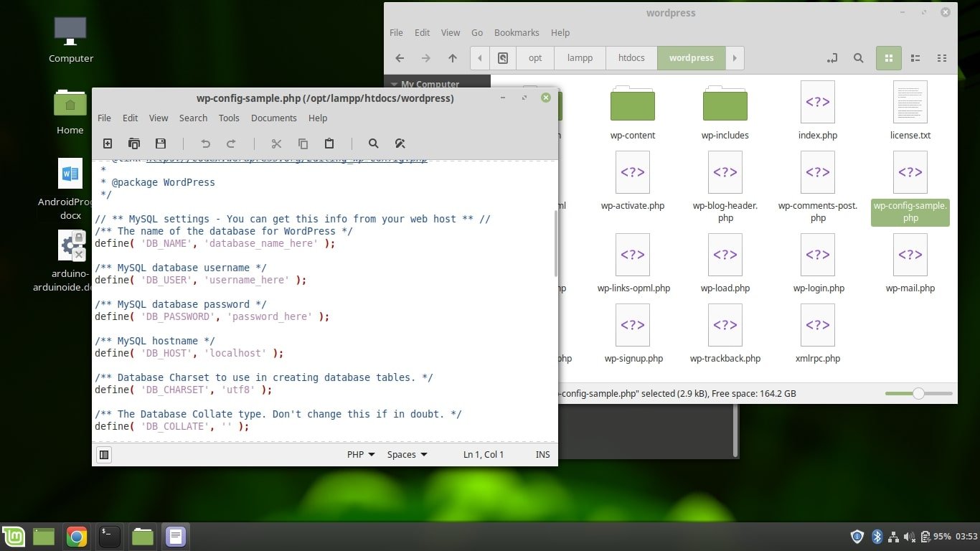This screenshot has height=551, width=980.
Task: Open the editor Tools menu
Action: pyautogui.click(x=229, y=118)
